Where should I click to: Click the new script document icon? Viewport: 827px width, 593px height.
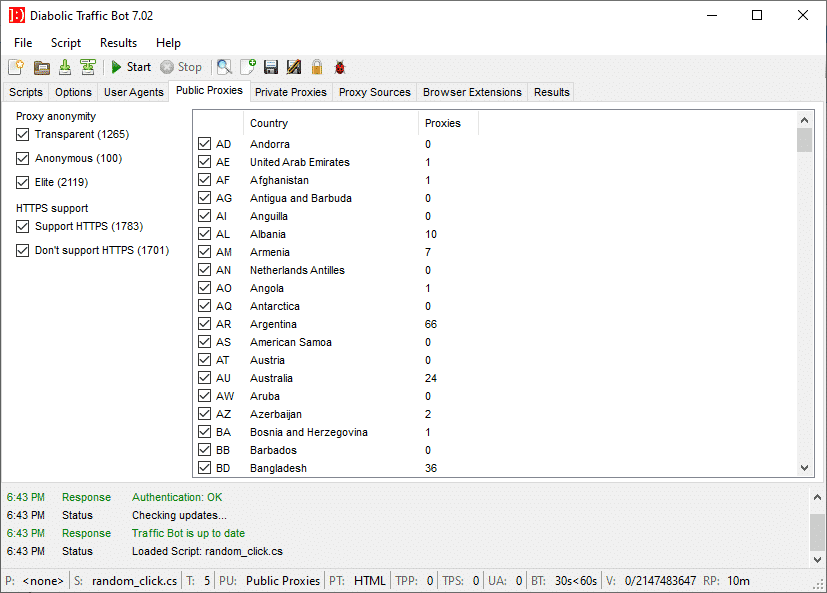pos(16,67)
